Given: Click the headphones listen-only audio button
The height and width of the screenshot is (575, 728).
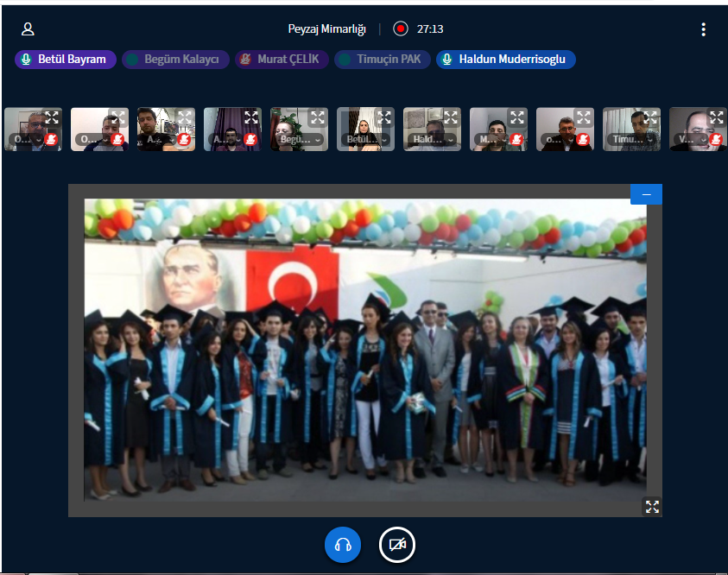Looking at the screenshot, I should point(343,545).
